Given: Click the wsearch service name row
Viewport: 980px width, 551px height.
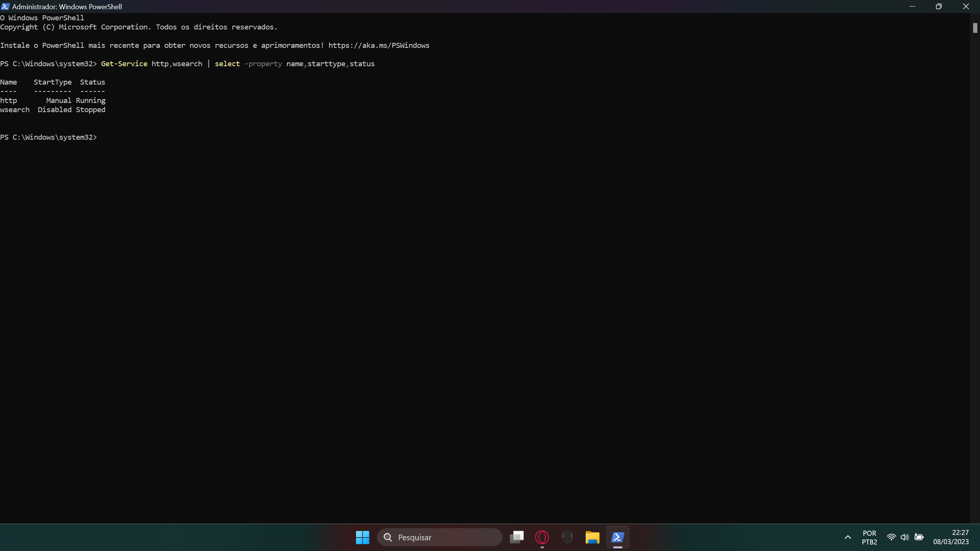Looking at the screenshot, I should [x=15, y=110].
